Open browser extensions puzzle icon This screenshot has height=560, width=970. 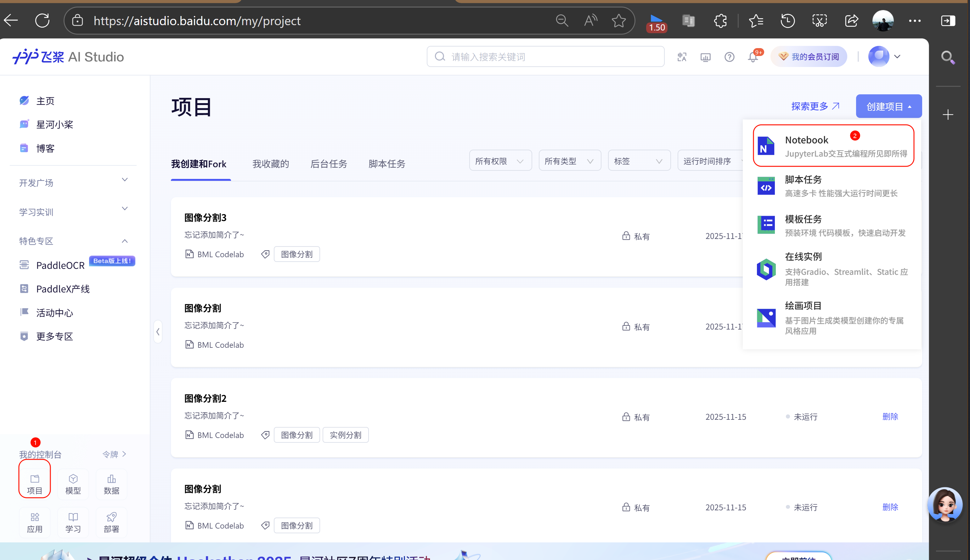pyautogui.click(x=720, y=21)
